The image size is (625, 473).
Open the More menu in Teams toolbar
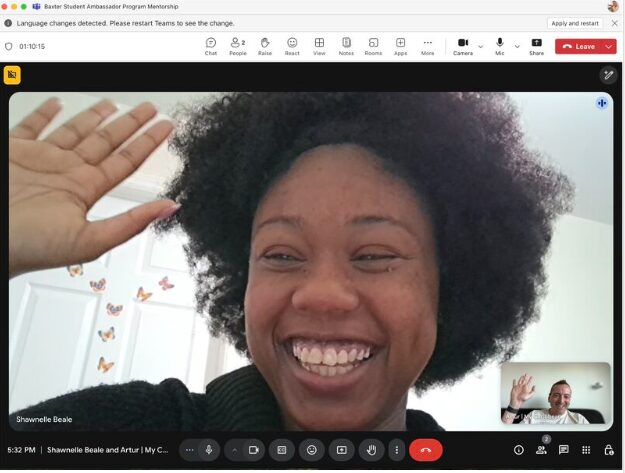427,46
